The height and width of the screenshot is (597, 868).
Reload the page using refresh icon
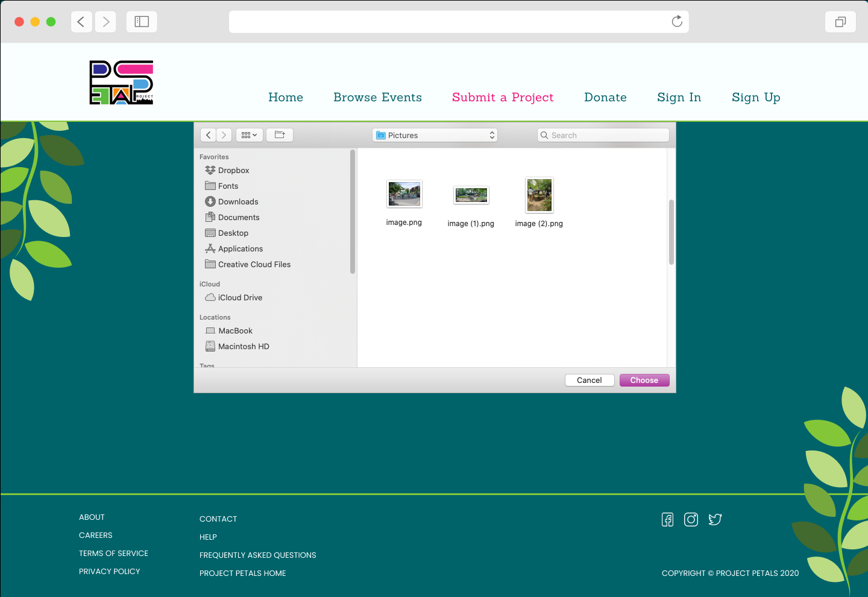pos(677,22)
